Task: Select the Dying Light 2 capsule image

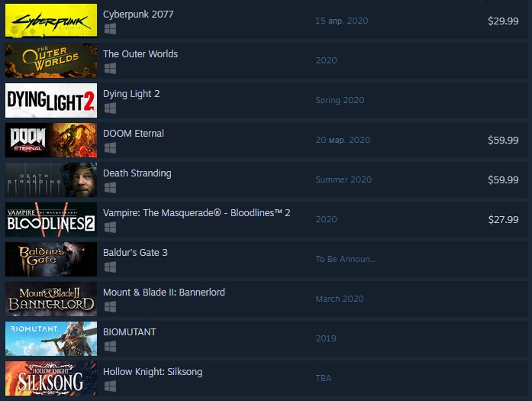Action: (x=51, y=100)
